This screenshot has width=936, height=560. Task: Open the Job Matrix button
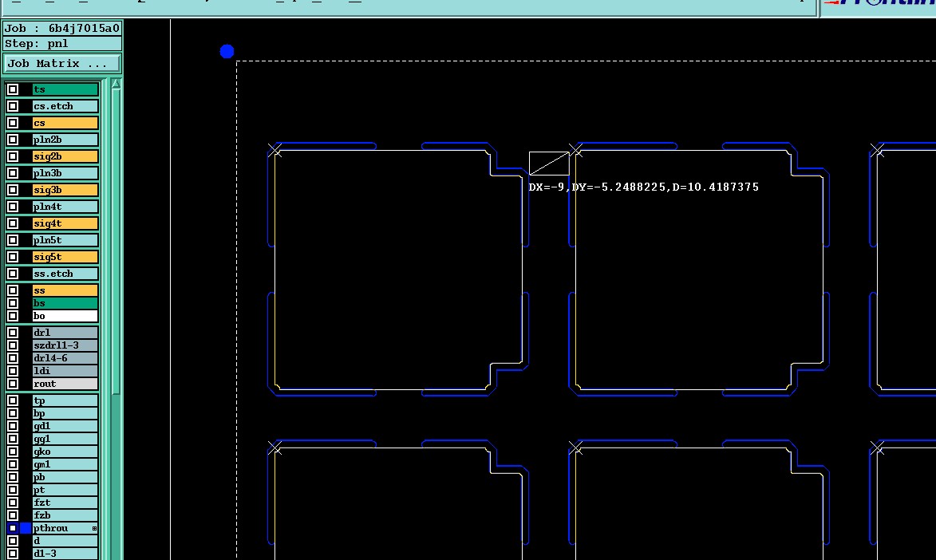coord(62,63)
